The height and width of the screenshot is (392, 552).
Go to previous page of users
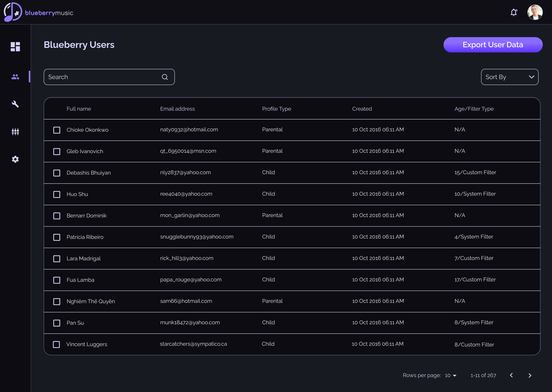point(511,375)
